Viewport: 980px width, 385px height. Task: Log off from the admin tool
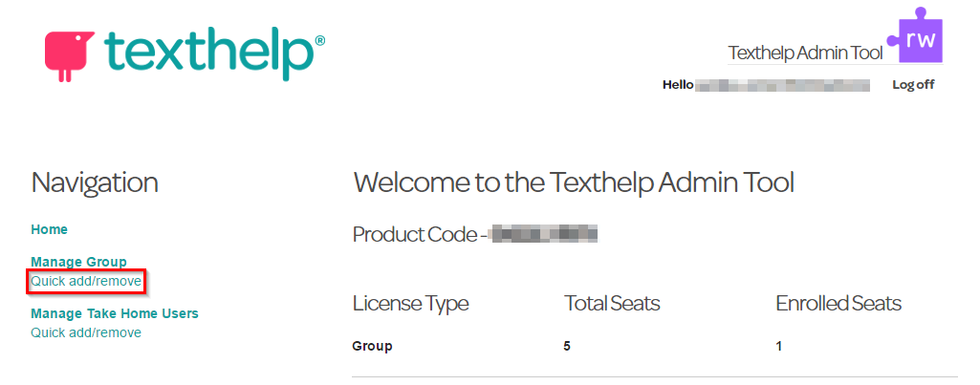coord(913,85)
